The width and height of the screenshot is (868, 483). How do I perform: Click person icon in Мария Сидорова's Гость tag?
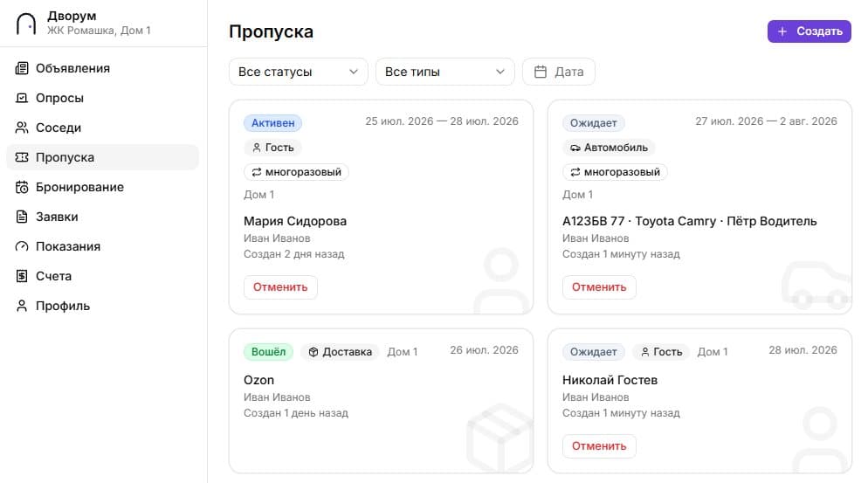(257, 148)
